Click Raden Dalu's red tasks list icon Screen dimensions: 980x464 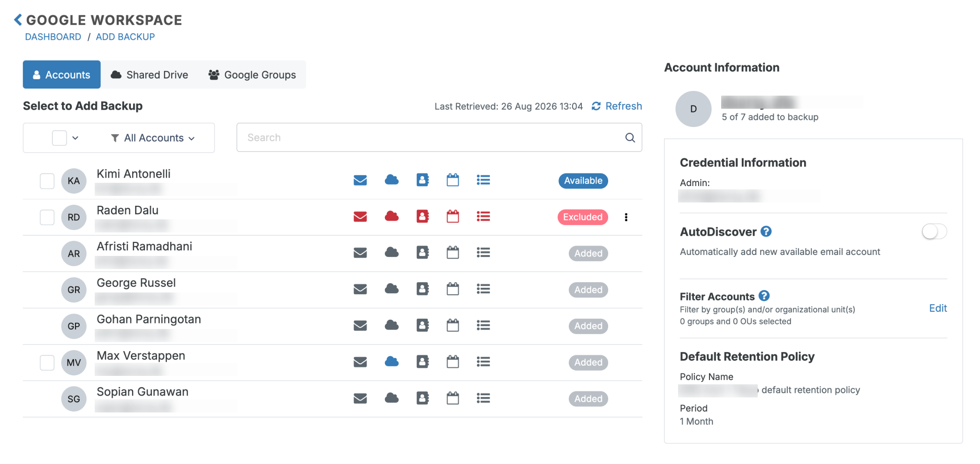click(x=483, y=216)
